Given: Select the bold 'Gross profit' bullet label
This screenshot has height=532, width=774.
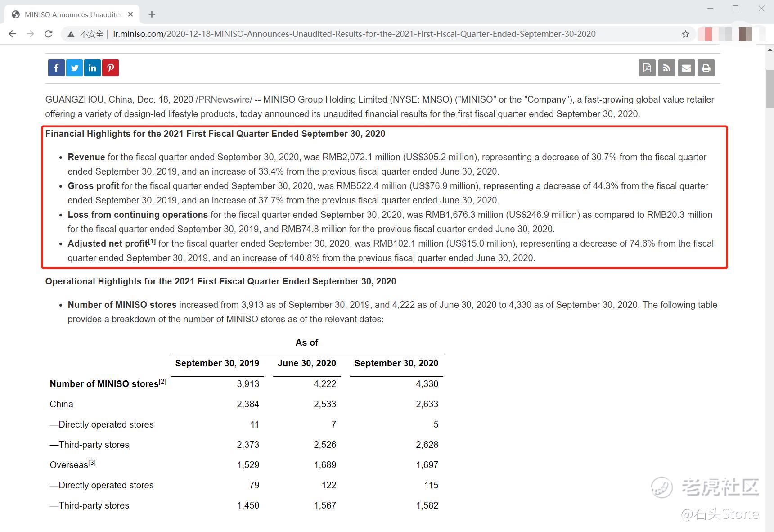Looking at the screenshot, I should coord(94,186).
